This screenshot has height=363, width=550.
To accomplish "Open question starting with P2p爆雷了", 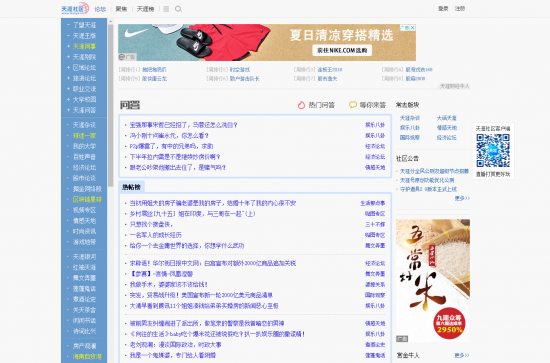I will pos(171,146).
